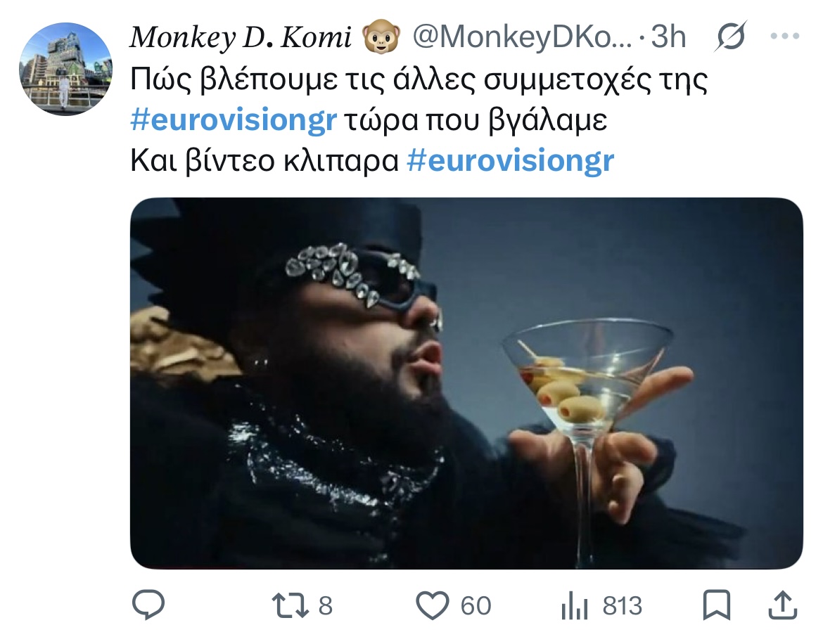Image resolution: width=823 pixels, height=644 pixels.
Task: Click the 813 views count
Action: click(x=623, y=605)
